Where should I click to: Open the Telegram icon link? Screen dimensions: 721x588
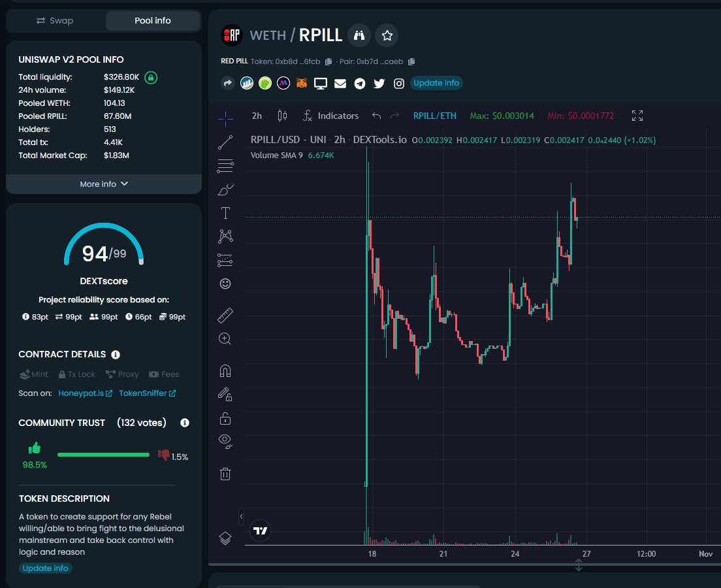[360, 83]
